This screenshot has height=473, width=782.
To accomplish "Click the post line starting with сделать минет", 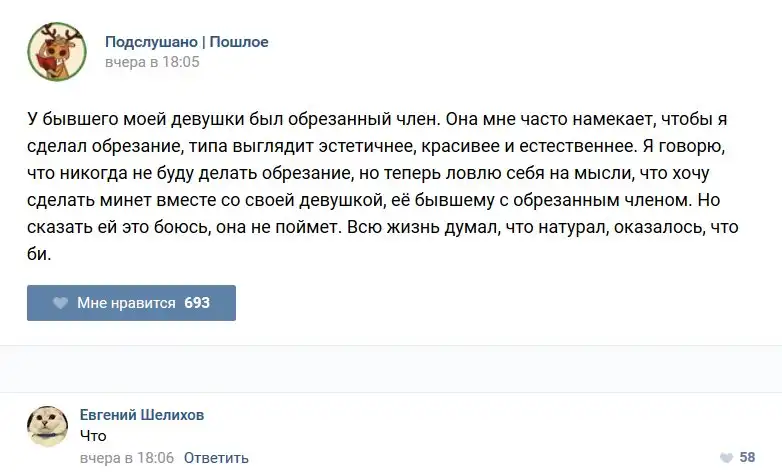I will tap(380, 200).
